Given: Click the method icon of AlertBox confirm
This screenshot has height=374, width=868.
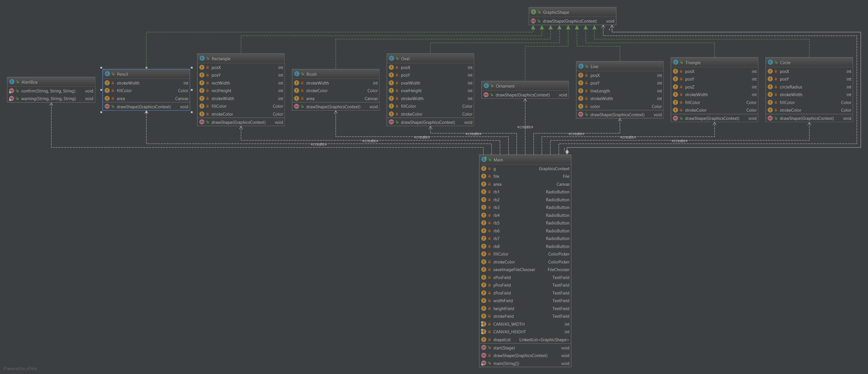Looking at the screenshot, I should coord(12,91).
